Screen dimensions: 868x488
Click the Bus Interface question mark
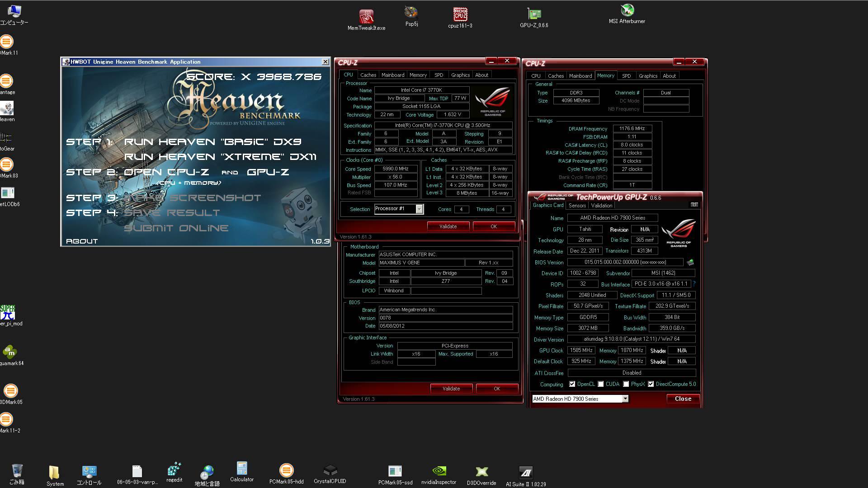click(694, 284)
